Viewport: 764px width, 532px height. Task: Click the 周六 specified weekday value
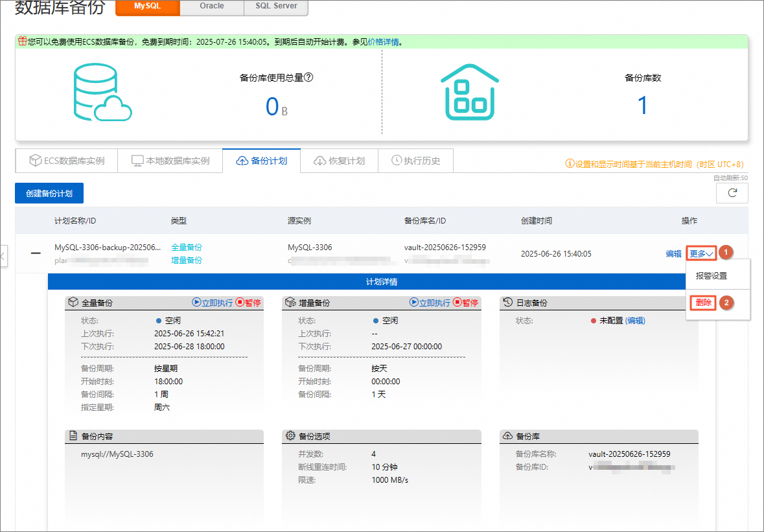pyautogui.click(x=162, y=408)
